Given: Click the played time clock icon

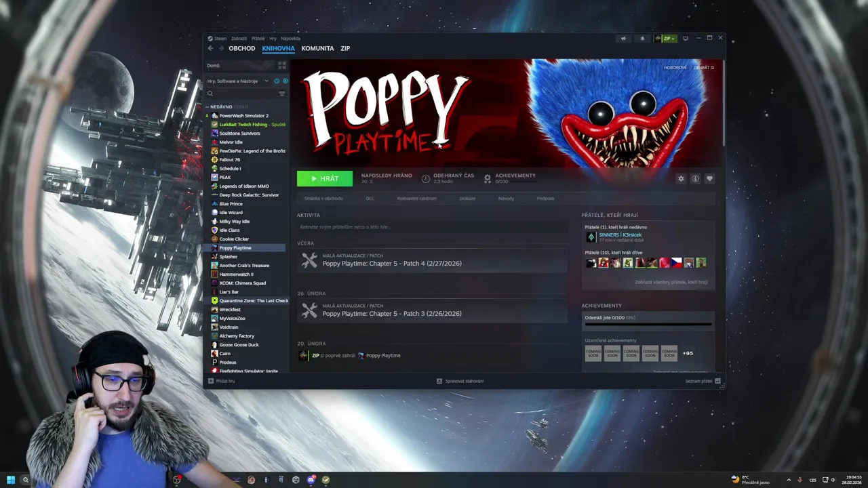Looking at the screenshot, I should click(425, 178).
